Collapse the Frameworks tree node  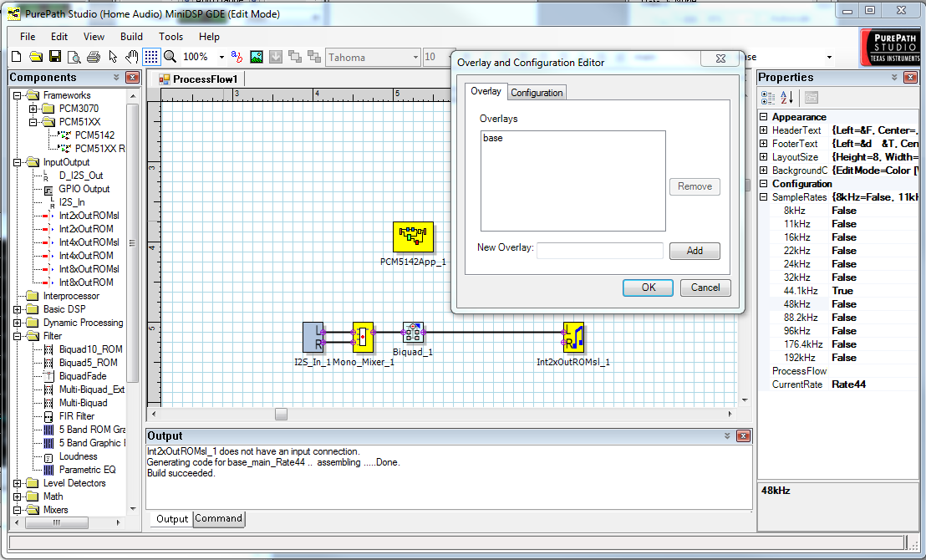(x=17, y=95)
